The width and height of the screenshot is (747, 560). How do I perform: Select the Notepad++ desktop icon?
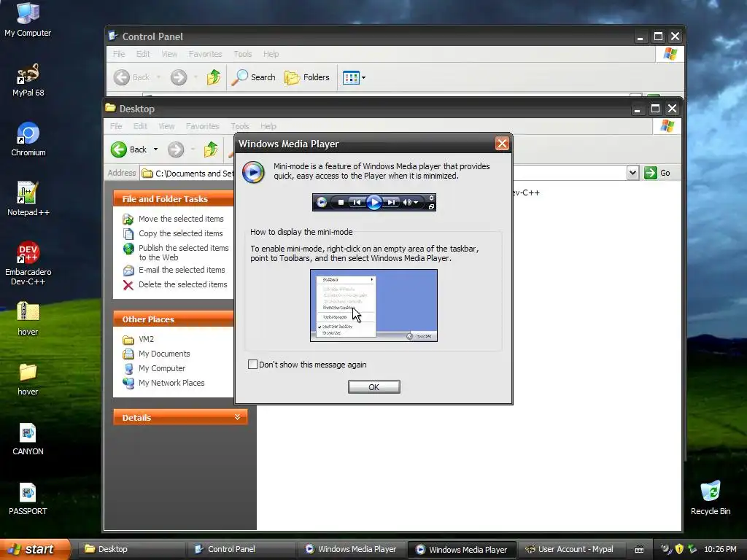click(28, 199)
